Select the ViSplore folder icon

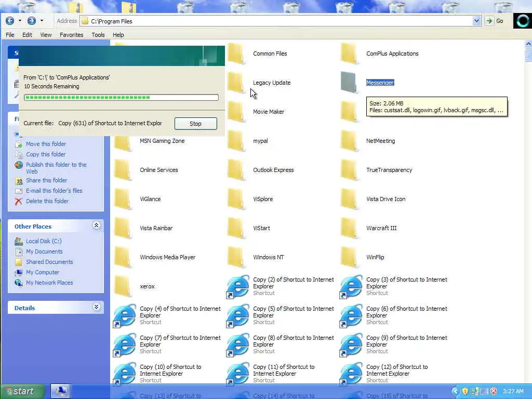click(x=236, y=199)
